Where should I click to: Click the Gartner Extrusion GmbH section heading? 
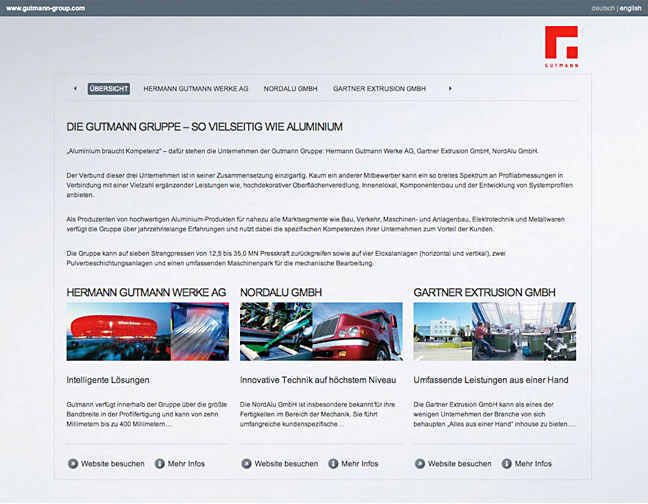coord(485,292)
